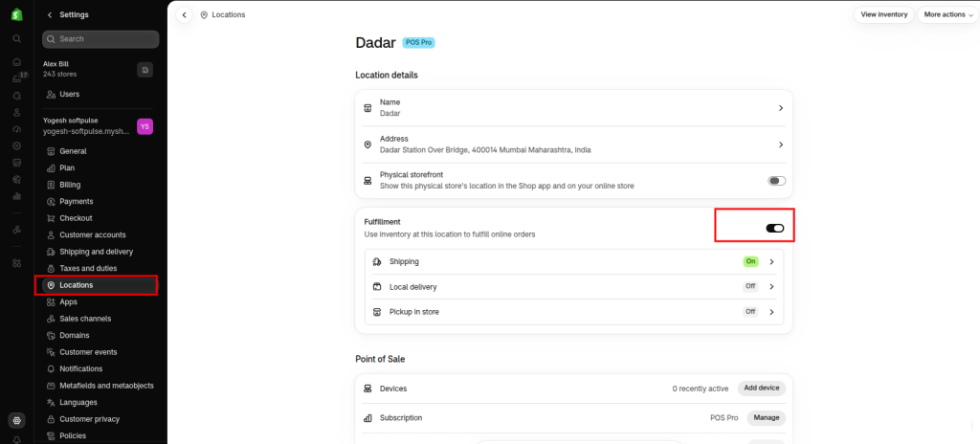Click the POS Pro badge
Viewport: 980px width, 444px height.
click(418, 42)
